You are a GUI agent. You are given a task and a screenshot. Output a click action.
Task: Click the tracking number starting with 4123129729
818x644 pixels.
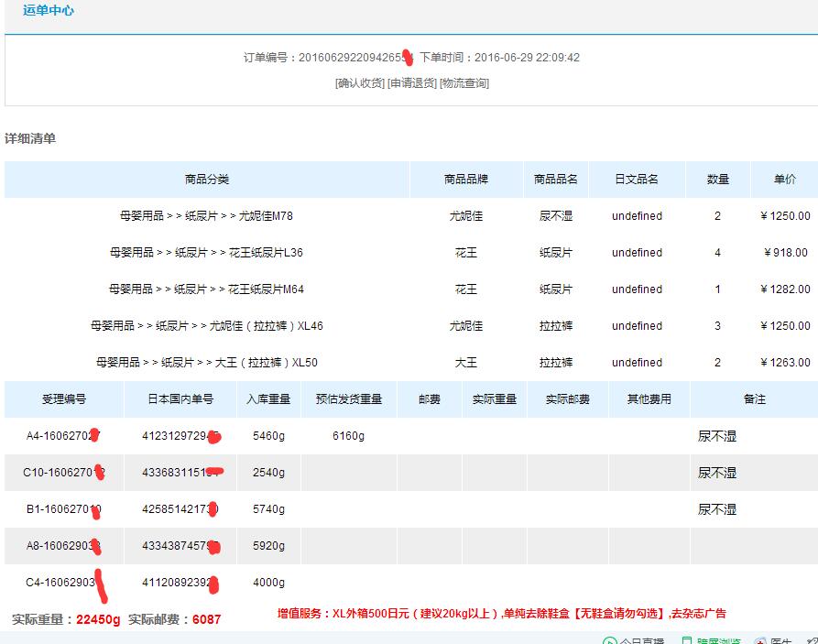point(180,436)
